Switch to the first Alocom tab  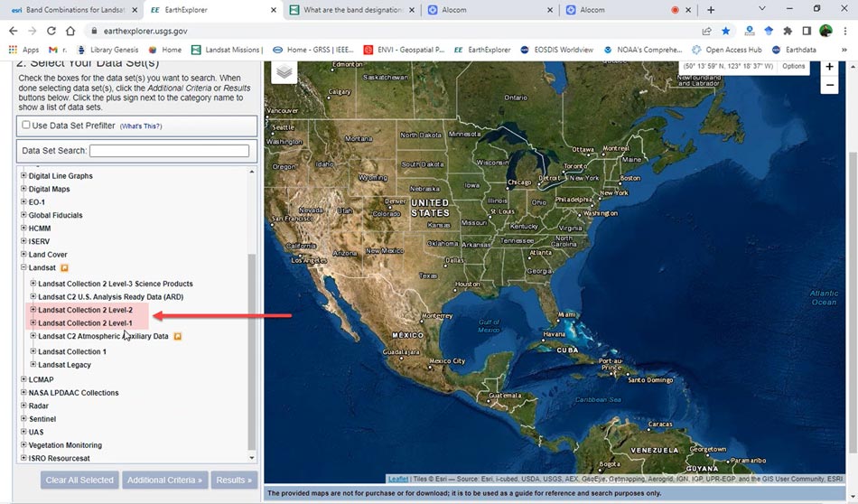click(x=490, y=10)
